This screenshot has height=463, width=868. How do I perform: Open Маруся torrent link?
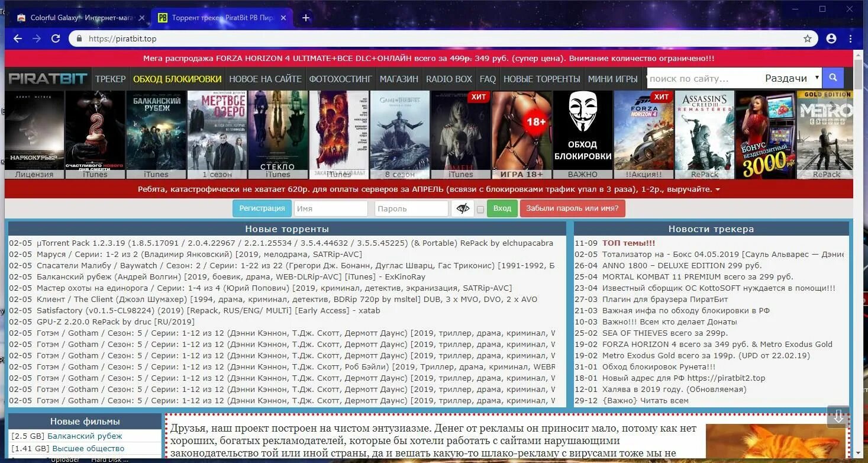tap(199, 254)
